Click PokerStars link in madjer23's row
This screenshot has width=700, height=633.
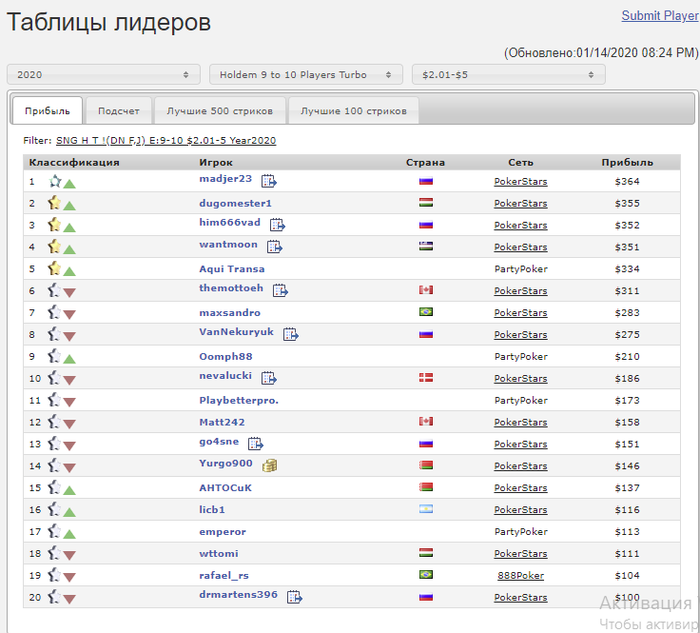[x=521, y=181]
